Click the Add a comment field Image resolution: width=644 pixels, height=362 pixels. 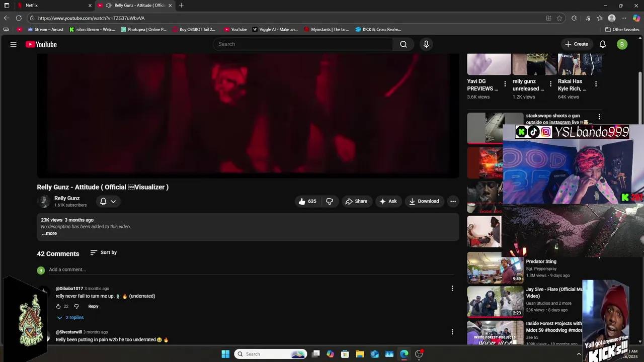point(252,270)
